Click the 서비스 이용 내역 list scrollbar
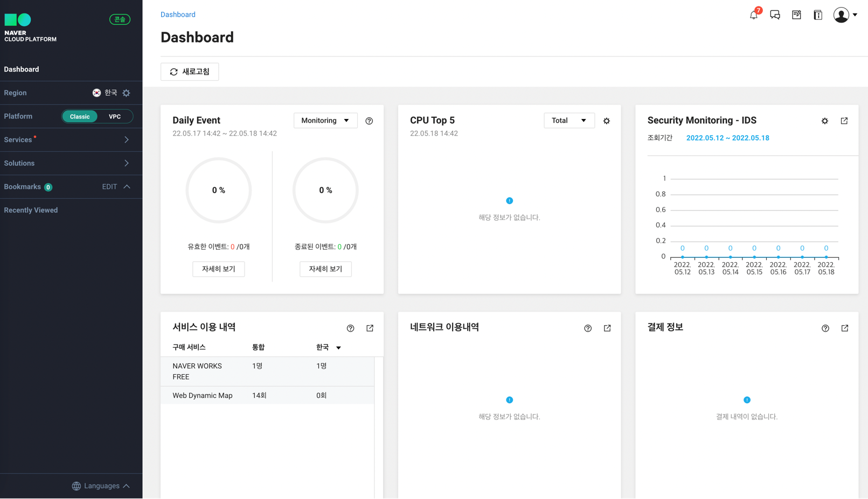The image size is (868, 499). 379,427
